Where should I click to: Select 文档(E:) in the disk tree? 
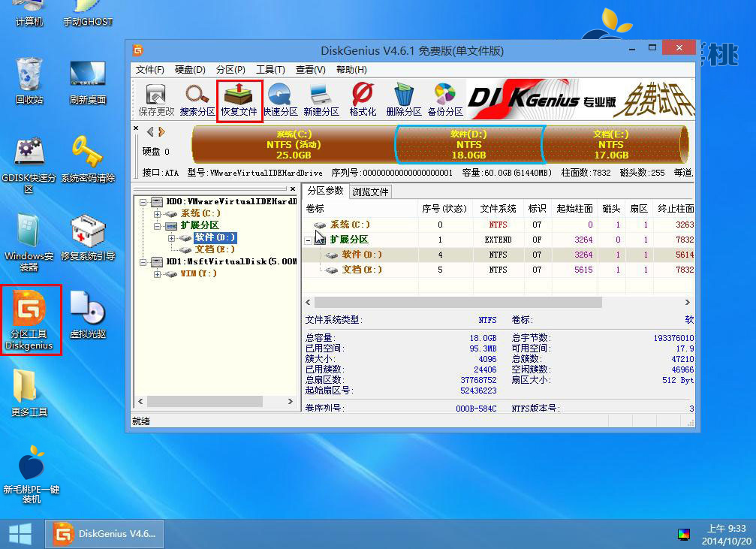215,249
